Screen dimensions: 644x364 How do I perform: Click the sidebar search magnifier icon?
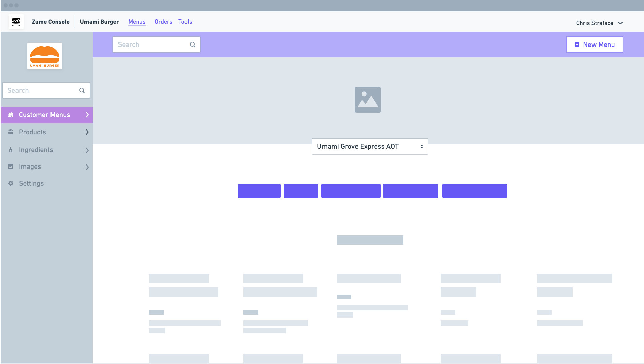click(x=82, y=90)
